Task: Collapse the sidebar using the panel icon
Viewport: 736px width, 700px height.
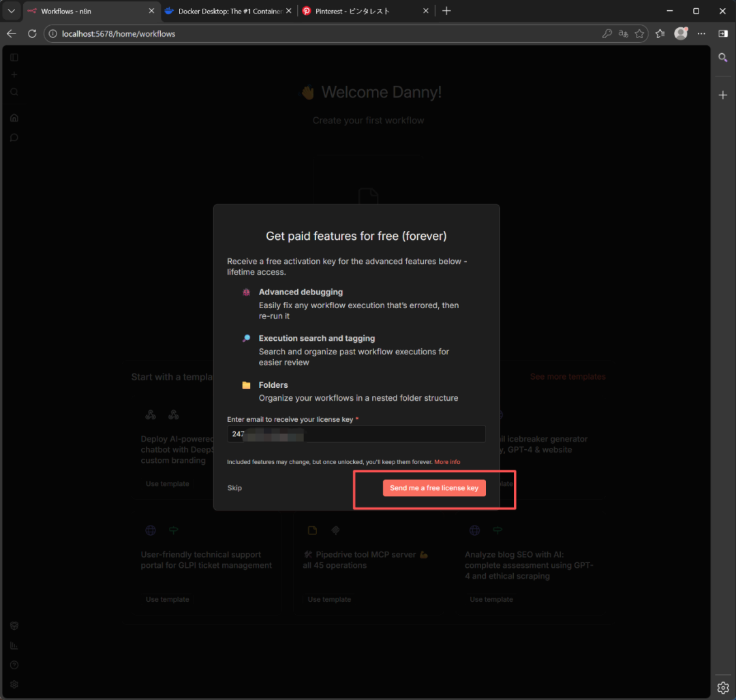Action: point(14,57)
